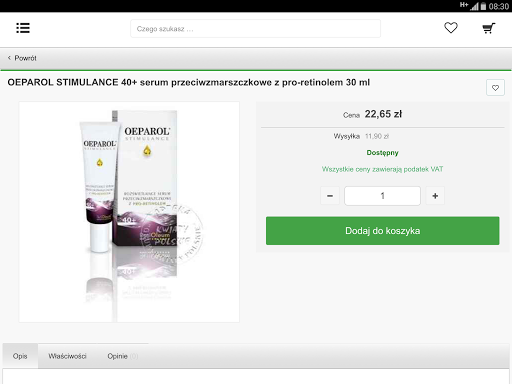Click the Dostępny availability label
This screenshot has height=384, width=512.
[382, 153]
